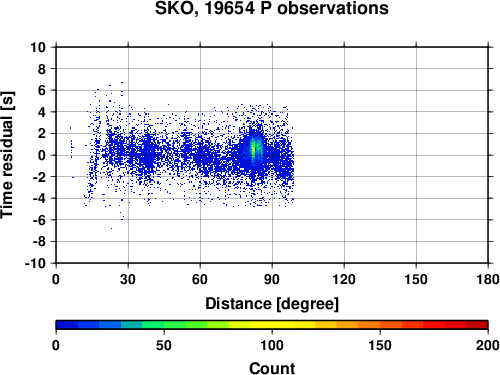Click the y-axis tick label 0
This screenshot has width=500, height=375.
[42, 155]
